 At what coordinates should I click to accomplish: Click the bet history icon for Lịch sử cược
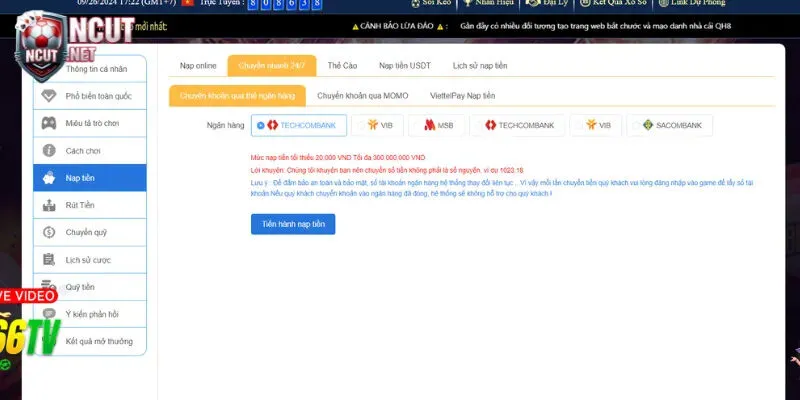point(49,259)
